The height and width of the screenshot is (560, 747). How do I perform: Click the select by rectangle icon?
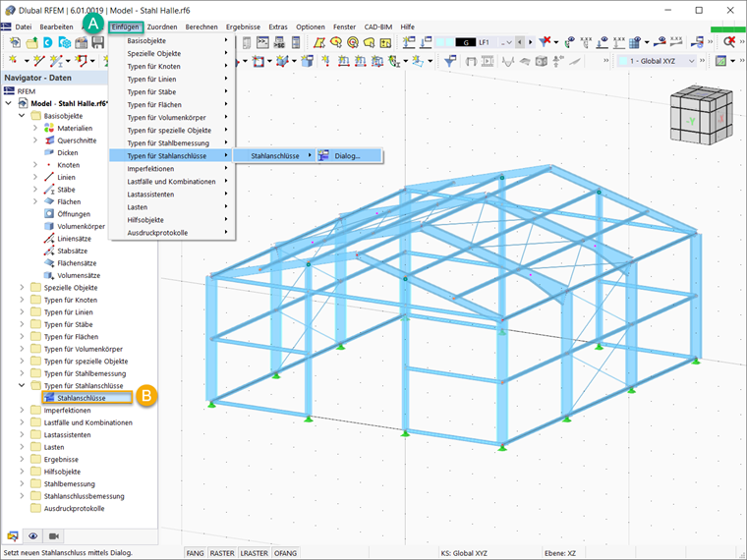319,42
